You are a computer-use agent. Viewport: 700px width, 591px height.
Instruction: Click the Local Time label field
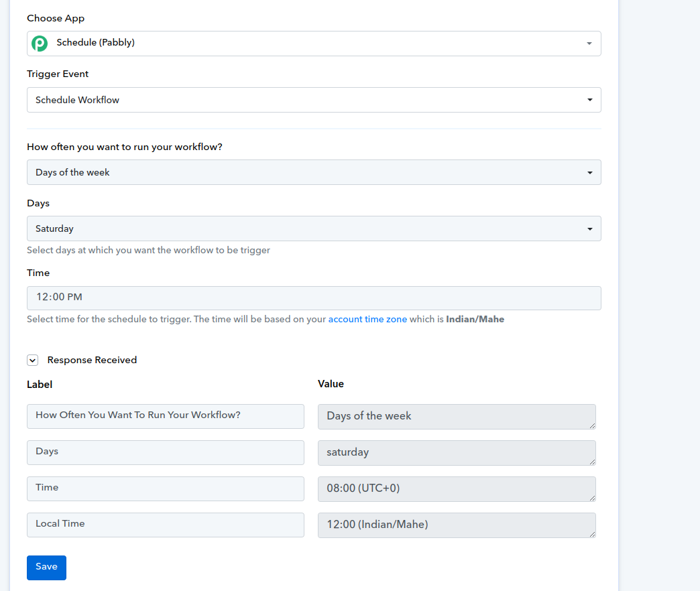tap(166, 525)
